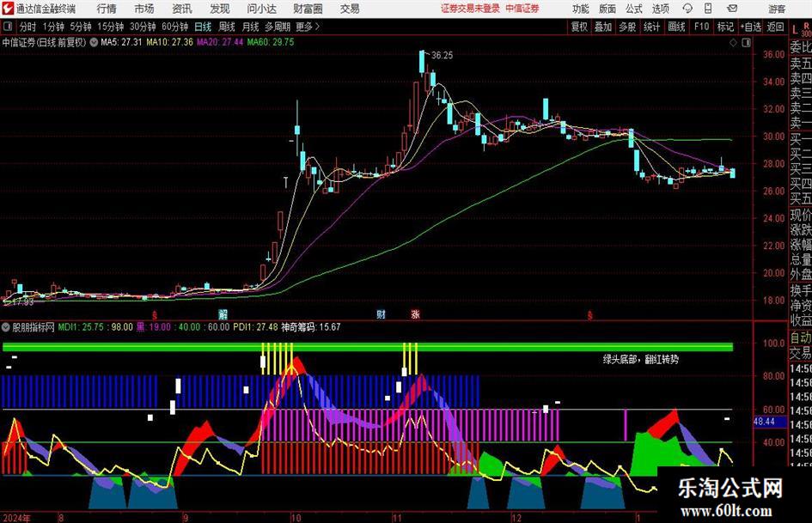Expand the 中信证券 main chart indicator dropdown

click(94, 42)
